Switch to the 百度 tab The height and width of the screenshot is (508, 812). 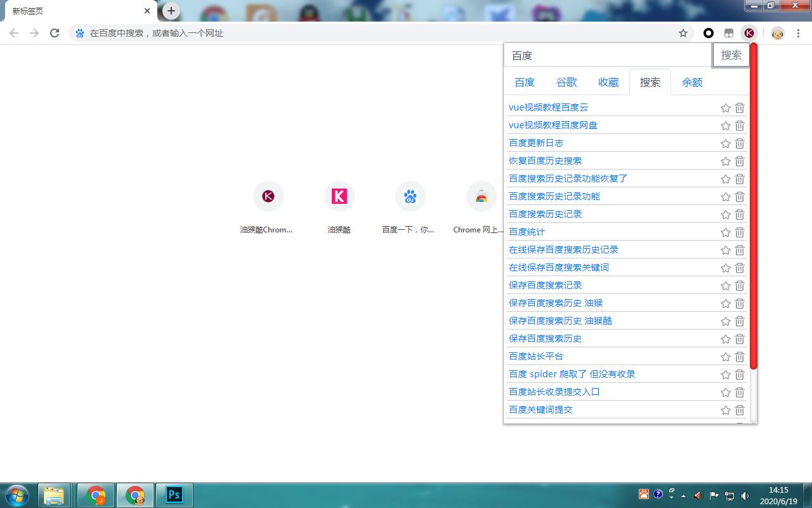coord(525,83)
